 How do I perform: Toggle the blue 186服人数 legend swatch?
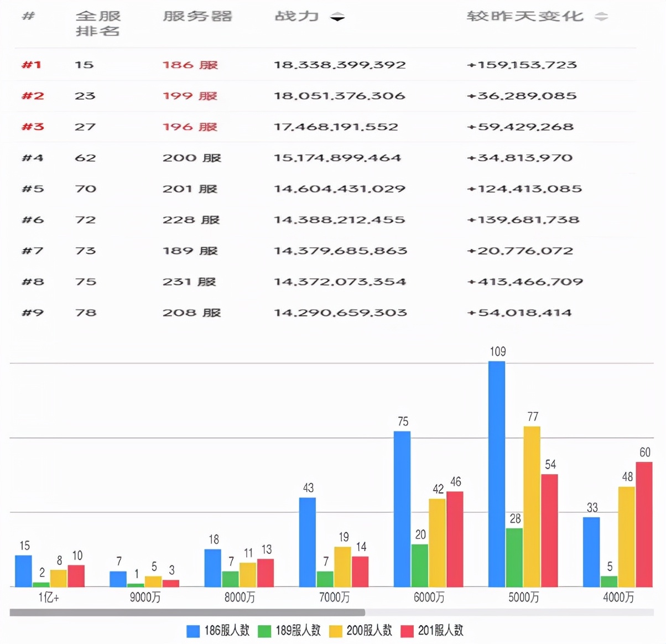[193, 631]
